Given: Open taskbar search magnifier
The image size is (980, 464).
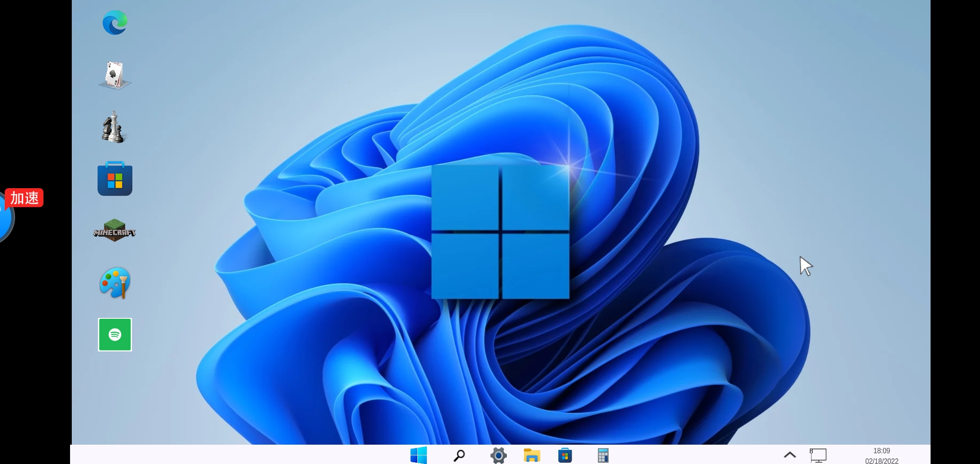Looking at the screenshot, I should 459,455.
